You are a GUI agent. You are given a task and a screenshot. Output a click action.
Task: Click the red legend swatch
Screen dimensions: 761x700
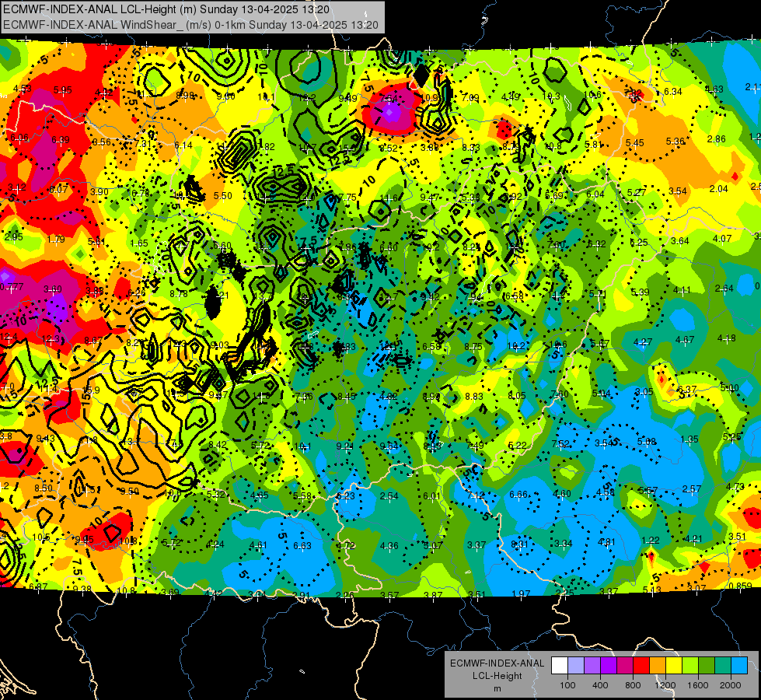pos(641,666)
